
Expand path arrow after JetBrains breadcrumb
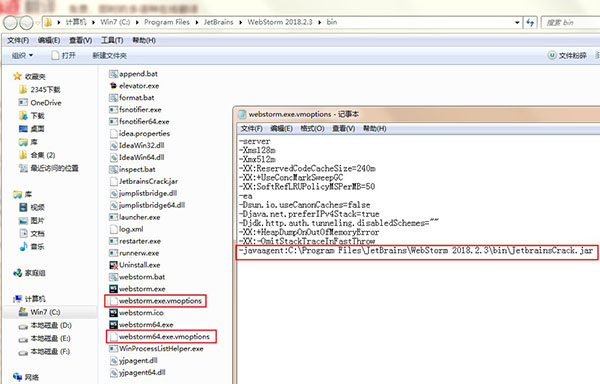click(x=241, y=23)
